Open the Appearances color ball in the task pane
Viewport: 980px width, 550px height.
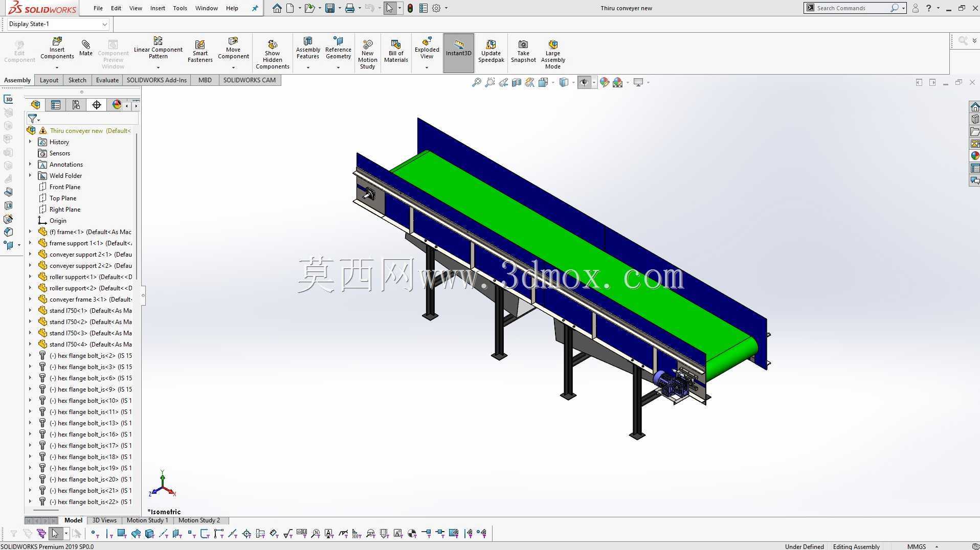tap(974, 156)
